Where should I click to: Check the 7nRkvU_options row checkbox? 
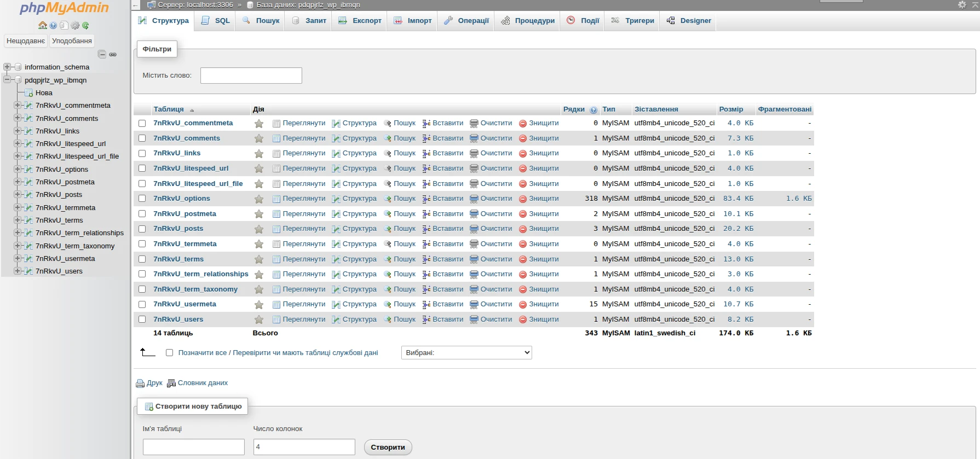(x=142, y=199)
